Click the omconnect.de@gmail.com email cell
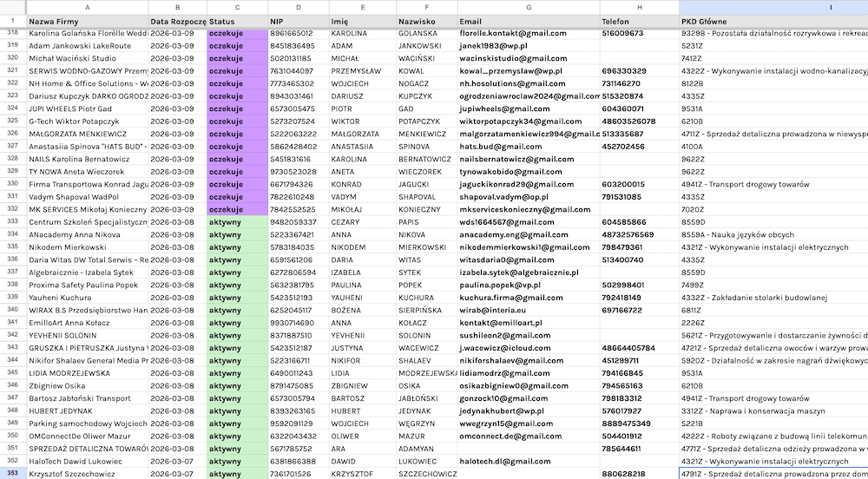 point(527,436)
